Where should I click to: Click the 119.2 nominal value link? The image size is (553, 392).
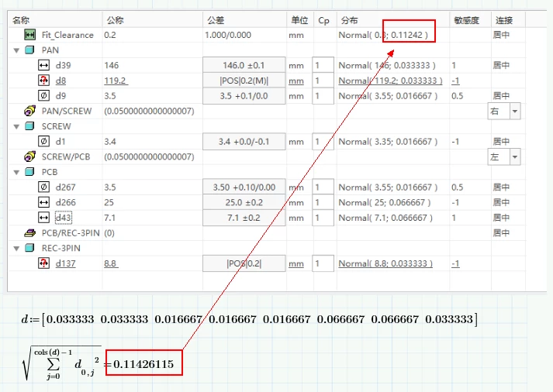(116, 81)
